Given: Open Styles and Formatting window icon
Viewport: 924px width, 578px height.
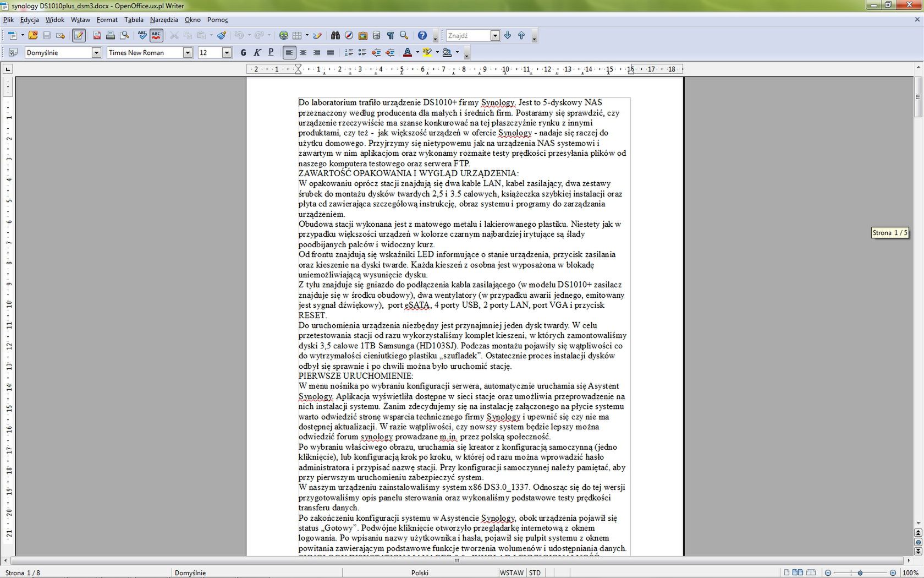Looking at the screenshot, I should pyautogui.click(x=13, y=52).
